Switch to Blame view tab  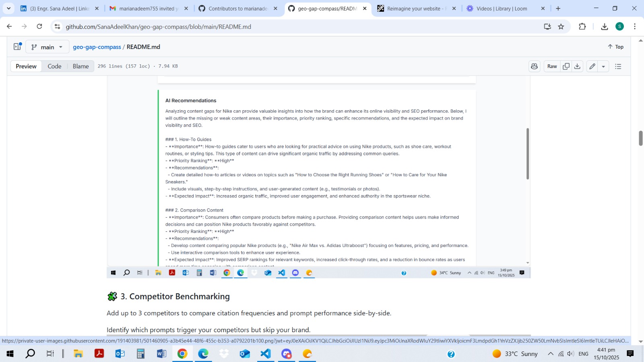[x=80, y=66]
